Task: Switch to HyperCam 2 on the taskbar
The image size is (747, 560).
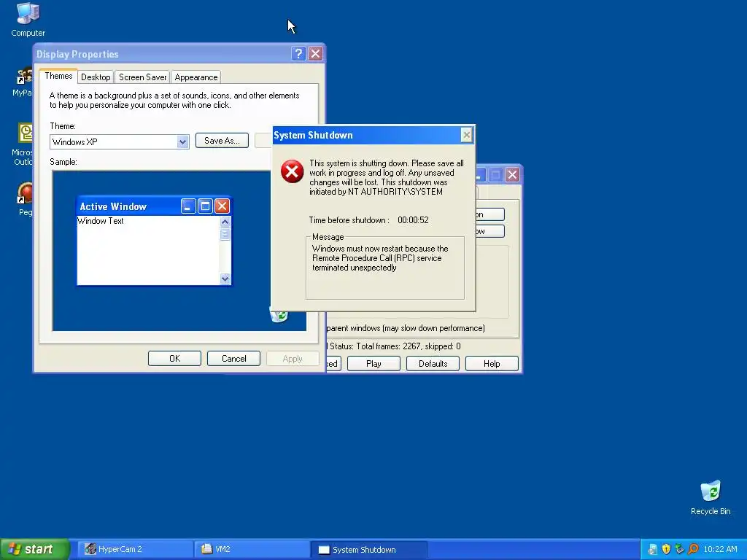Action: 135,549
